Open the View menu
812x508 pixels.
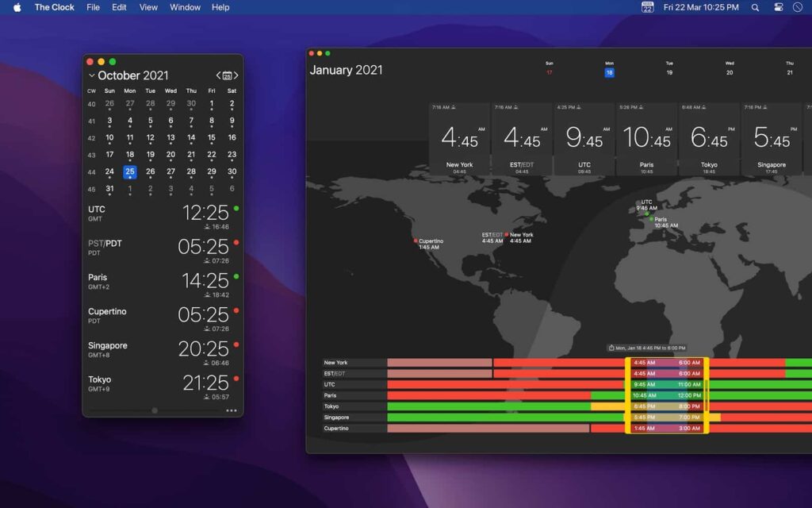tap(148, 7)
